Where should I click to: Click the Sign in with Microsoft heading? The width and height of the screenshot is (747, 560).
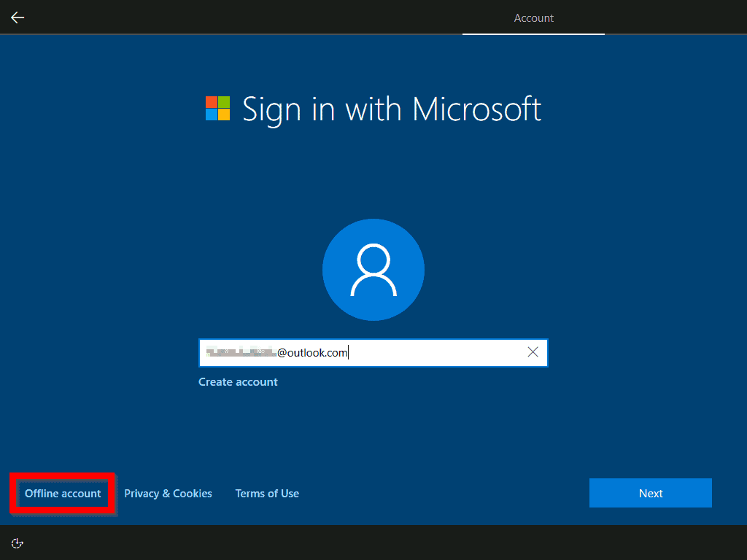(x=392, y=109)
